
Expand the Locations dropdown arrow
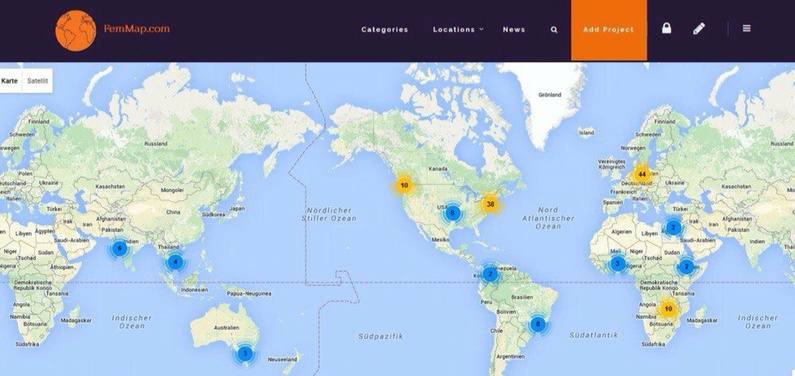[481, 29]
